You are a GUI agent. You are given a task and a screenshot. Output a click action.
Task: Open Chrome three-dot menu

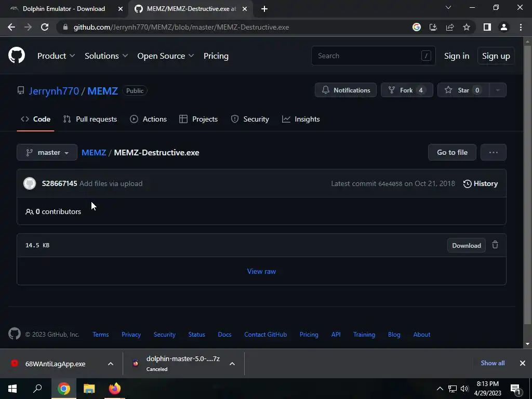[x=521, y=27]
